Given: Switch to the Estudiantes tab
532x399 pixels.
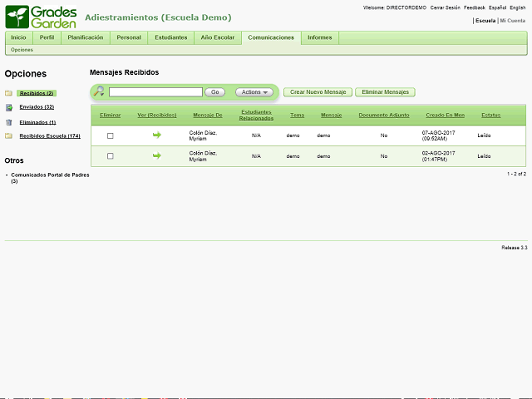Looking at the screenshot, I should 170,37.
